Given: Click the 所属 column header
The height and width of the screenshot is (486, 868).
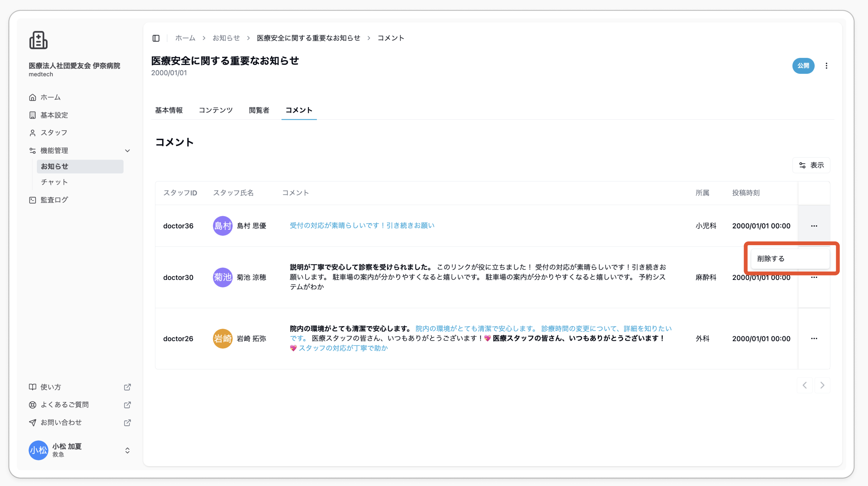Looking at the screenshot, I should tap(702, 193).
